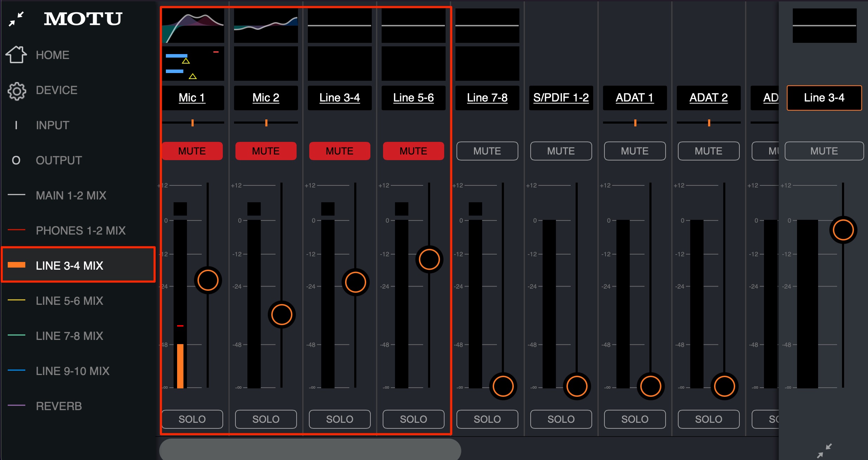Click the Line 3-4 output master fader knob
The image size is (868, 460).
(843, 230)
